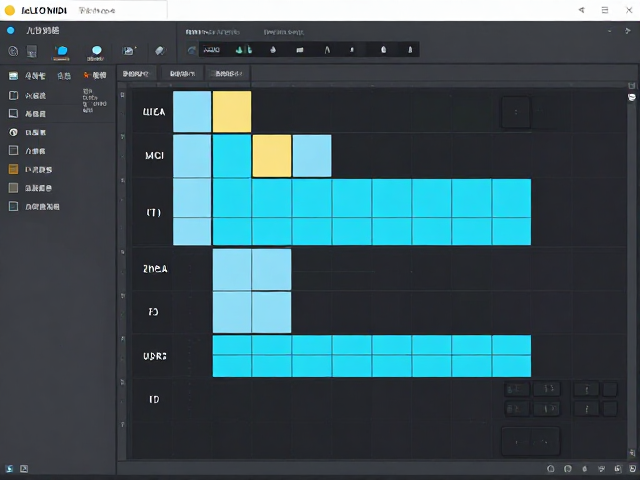Click the dark square device icon in toolbar
Viewport: 640px width, 480px height.
coord(32,51)
